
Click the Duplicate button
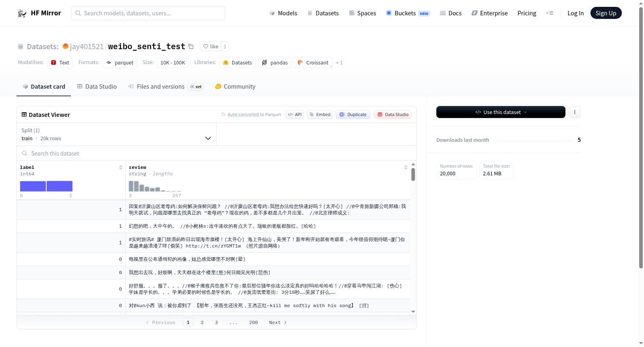pos(353,114)
